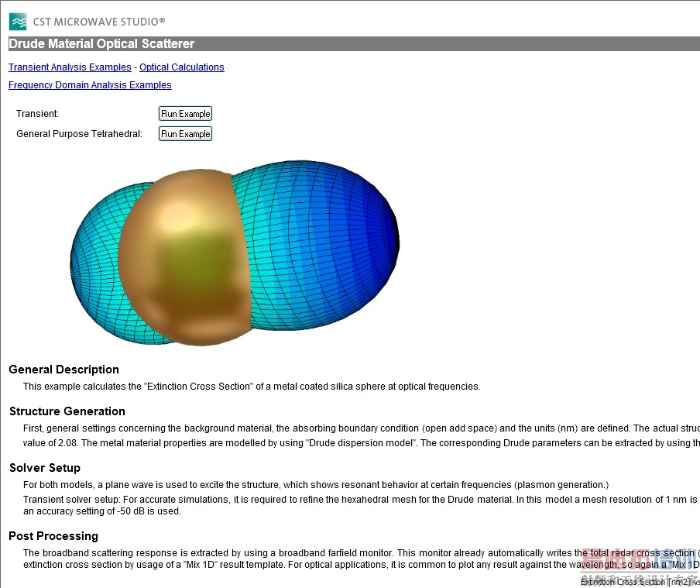
Task: Open the Transient Analysis Examples link
Action: (70, 67)
